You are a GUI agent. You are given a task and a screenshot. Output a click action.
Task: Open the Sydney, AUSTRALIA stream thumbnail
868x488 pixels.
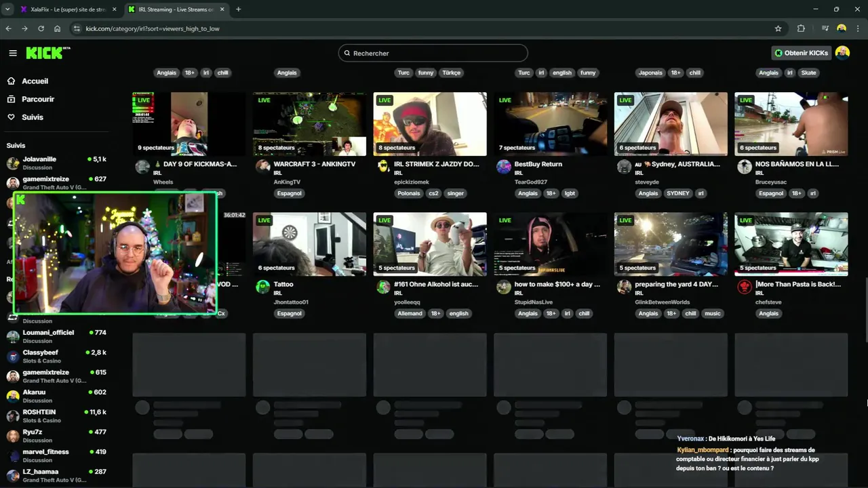(x=671, y=124)
